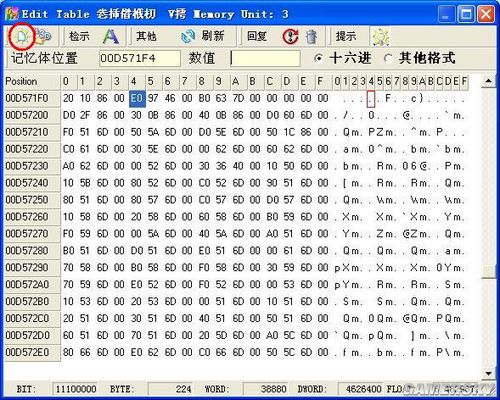Click the Position column header
Image resolution: width=500 pixels, height=400 pixels.
pos(32,81)
